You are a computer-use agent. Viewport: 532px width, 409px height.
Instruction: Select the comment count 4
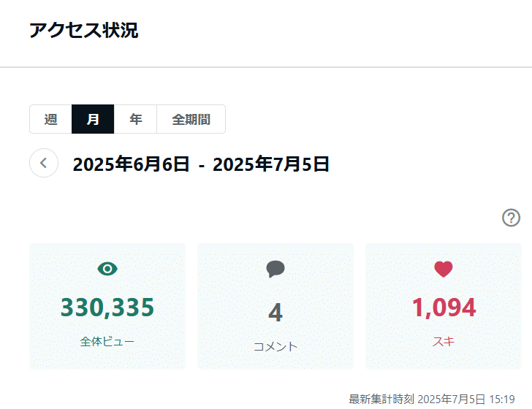click(275, 313)
